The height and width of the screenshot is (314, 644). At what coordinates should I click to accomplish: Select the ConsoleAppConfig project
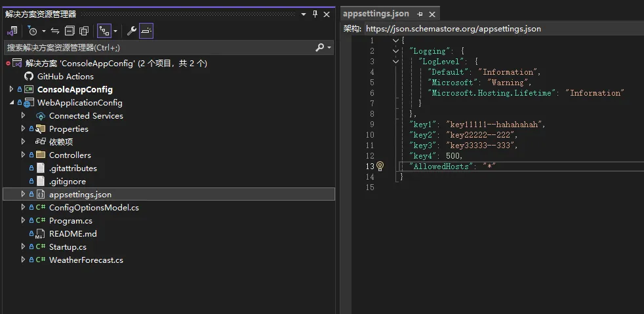(x=75, y=89)
